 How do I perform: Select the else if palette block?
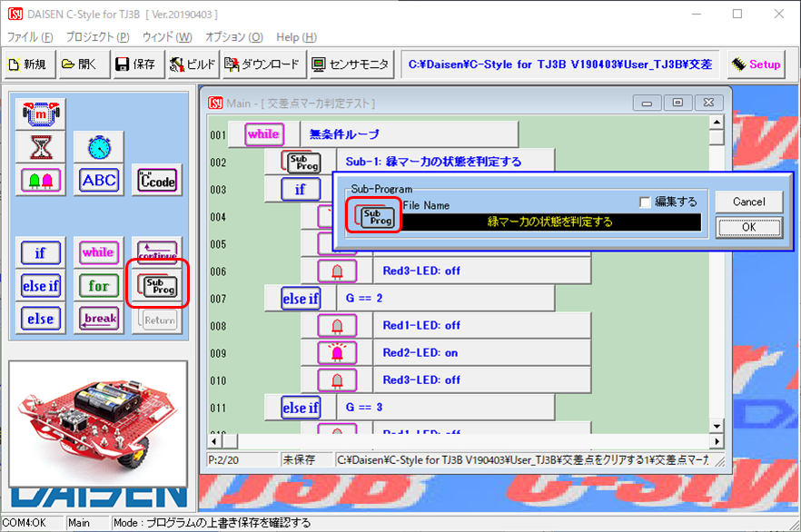point(41,286)
